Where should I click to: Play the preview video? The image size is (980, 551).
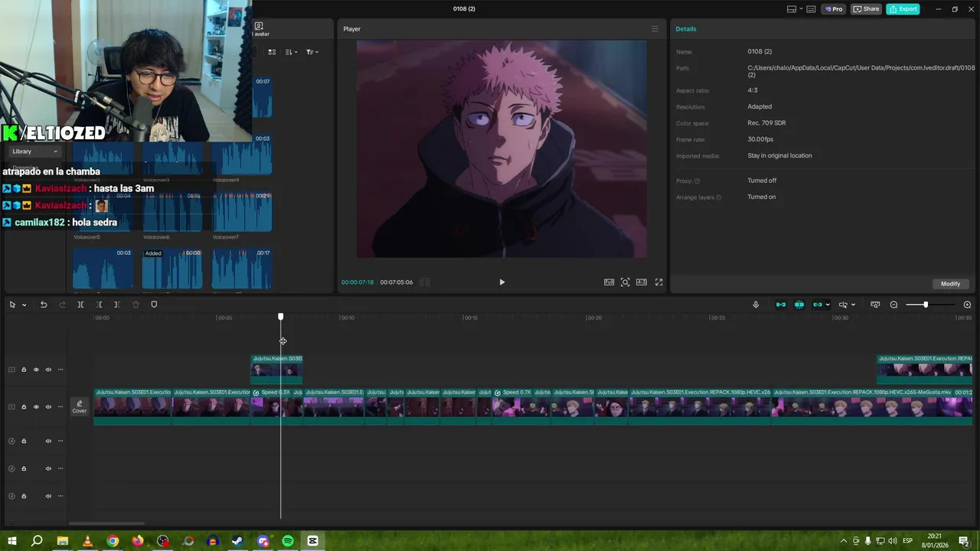click(x=502, y=282)
